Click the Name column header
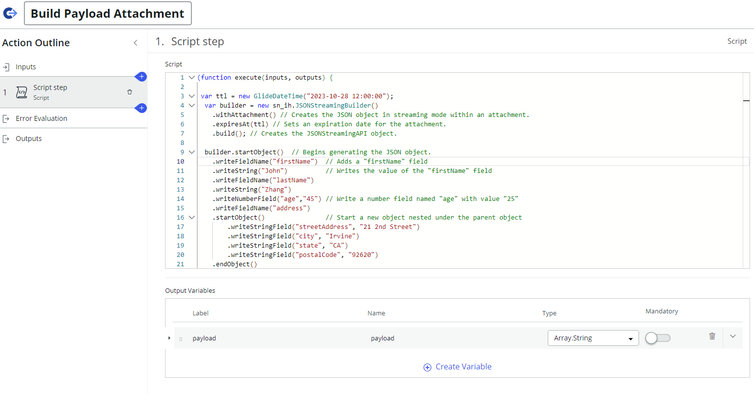This screenshot has height=395, width=754. tap(376, 313)
